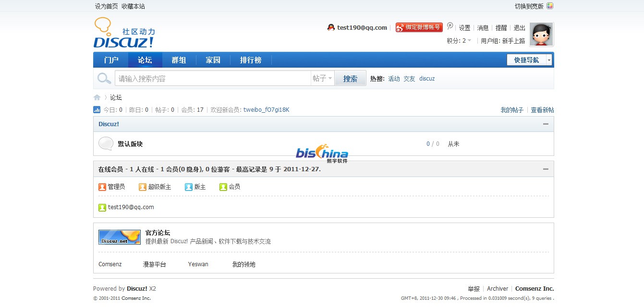The width and height of the screenshot is (644, 307).
Task: Click the blue statistics chart icon
Action: click(x=97, y=109)
